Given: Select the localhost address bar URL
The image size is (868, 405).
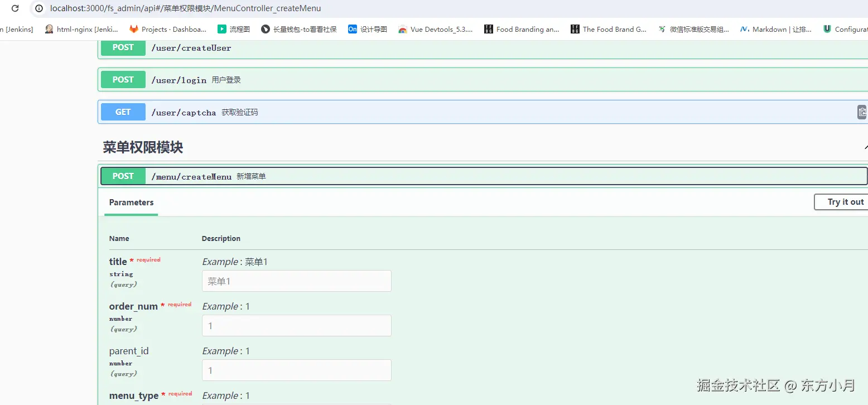Looking at the screenshot, I should pos(185,8).
